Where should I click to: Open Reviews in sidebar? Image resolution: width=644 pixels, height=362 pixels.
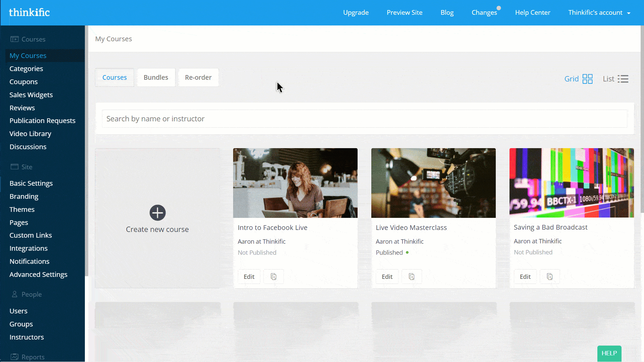pyautogui.click(x=22, y=108)
